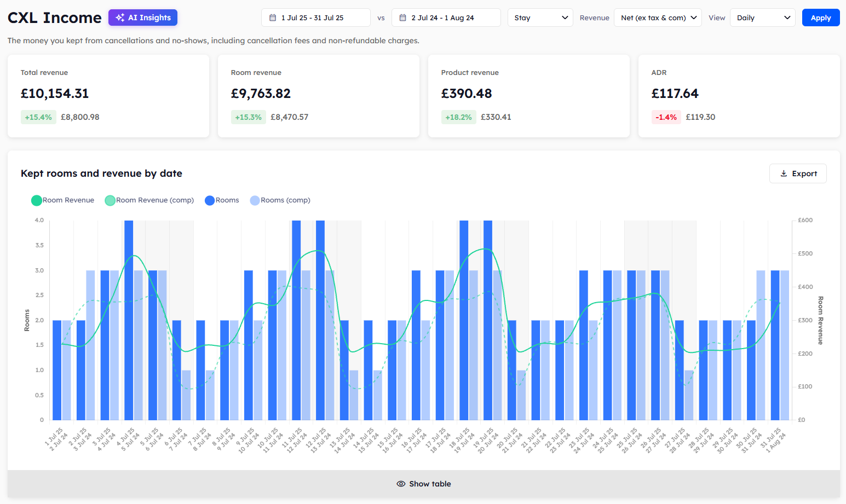
Task: Click the ADR value £117.64
Action: (x=675, y=94)
